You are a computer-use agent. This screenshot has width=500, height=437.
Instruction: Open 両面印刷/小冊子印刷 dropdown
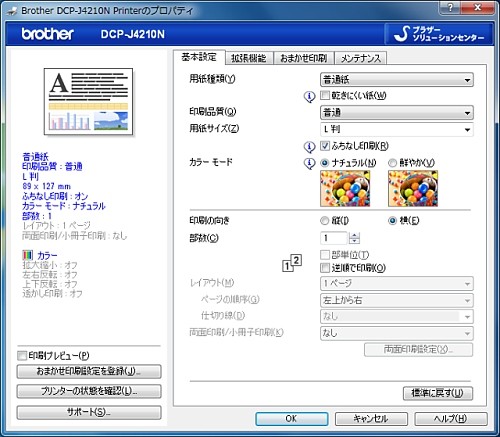coord(397,333)
